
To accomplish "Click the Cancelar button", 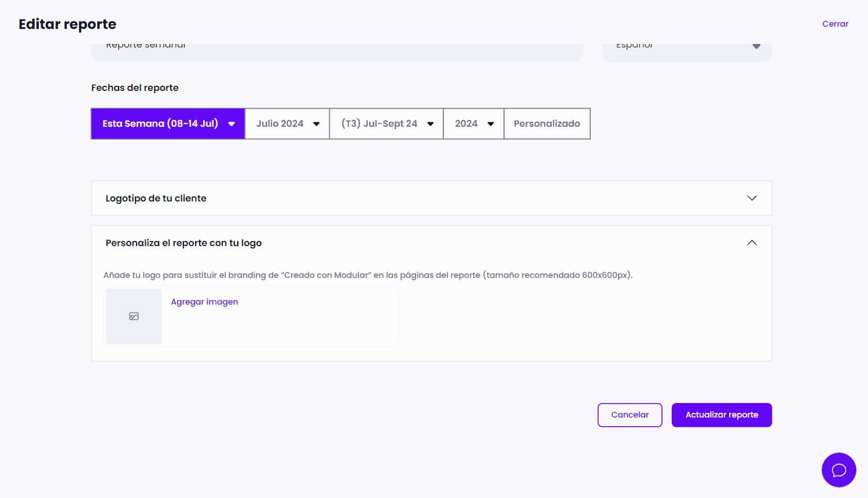I will coord(630,415).
